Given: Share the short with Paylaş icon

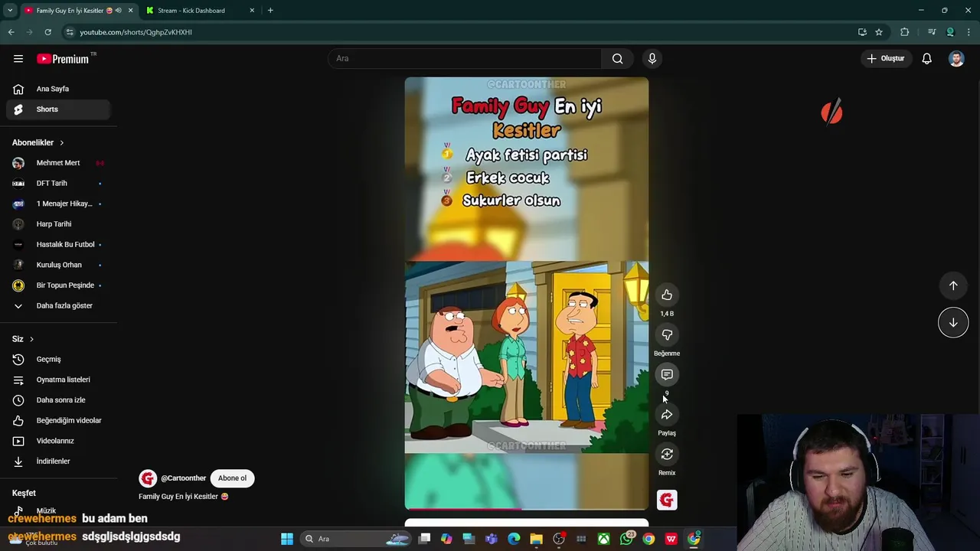Looking at the screenshot, I should (667, 415).
